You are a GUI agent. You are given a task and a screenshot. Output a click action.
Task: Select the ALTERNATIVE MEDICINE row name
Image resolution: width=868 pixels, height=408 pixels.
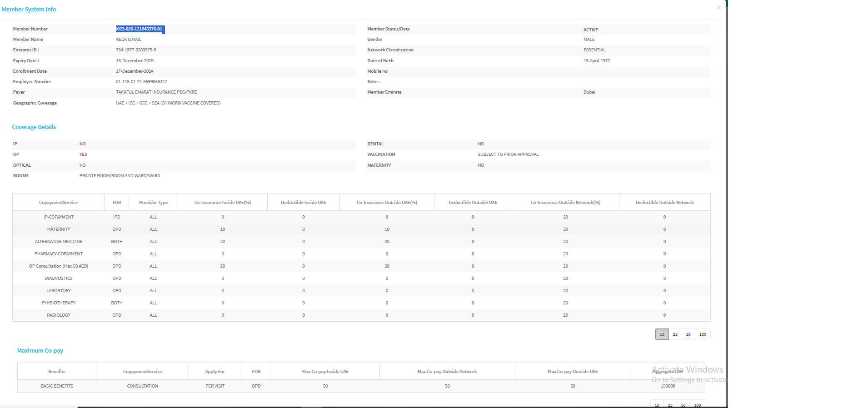click(59, 242)
